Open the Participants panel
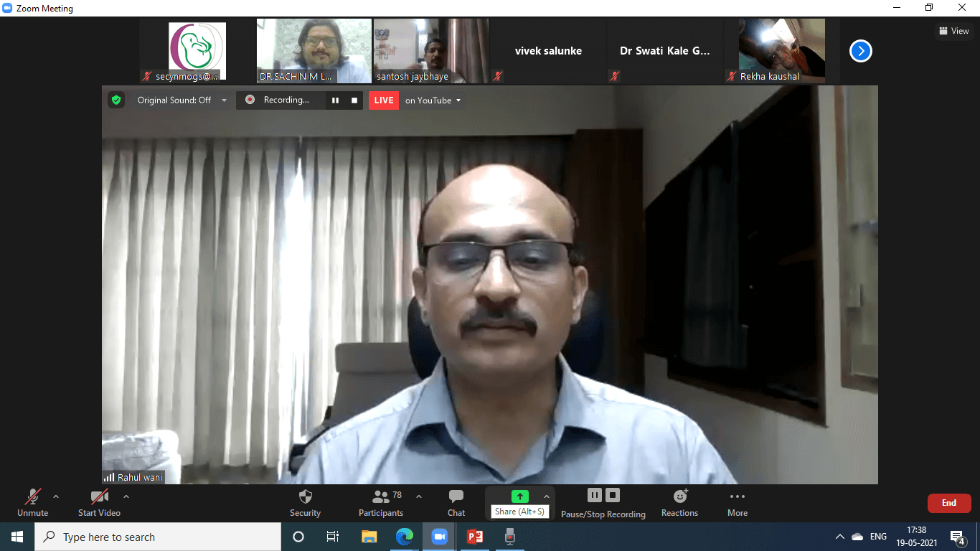The image size is (980, 551). 381,496
